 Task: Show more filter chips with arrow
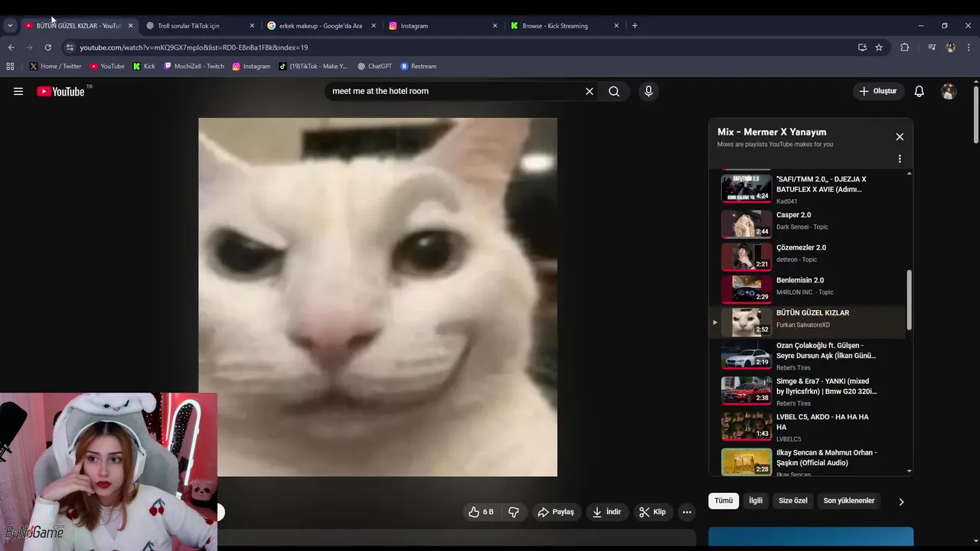tap(901, 501)
